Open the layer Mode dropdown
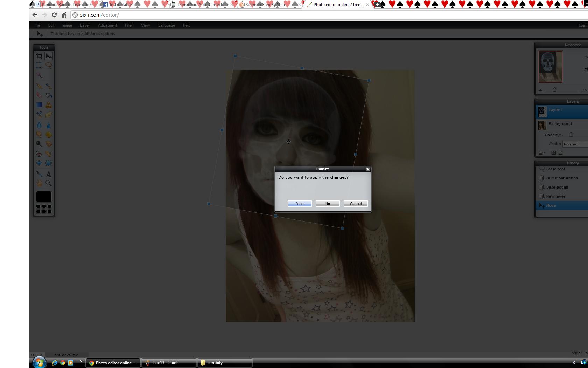 575,144
